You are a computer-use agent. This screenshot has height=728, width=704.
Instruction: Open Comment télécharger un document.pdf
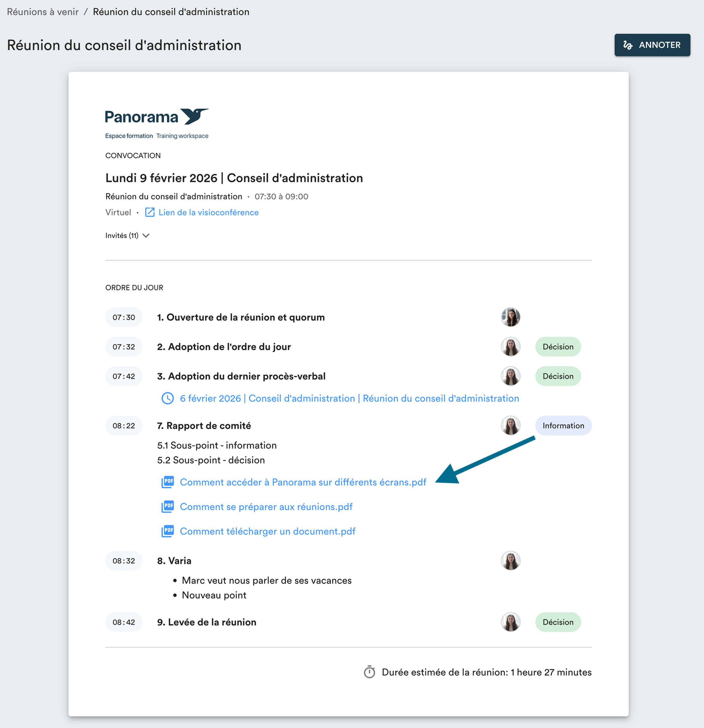point(268,531)
